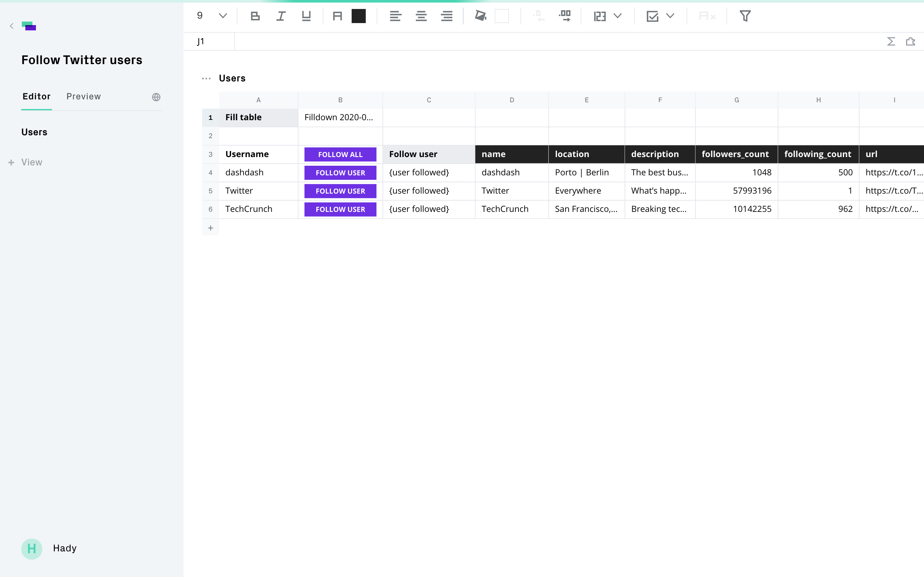924x577 pixels.
Task: Expand the checkbox element dropdown arrow
Action: pyautogui.click(x=670, y=16)
